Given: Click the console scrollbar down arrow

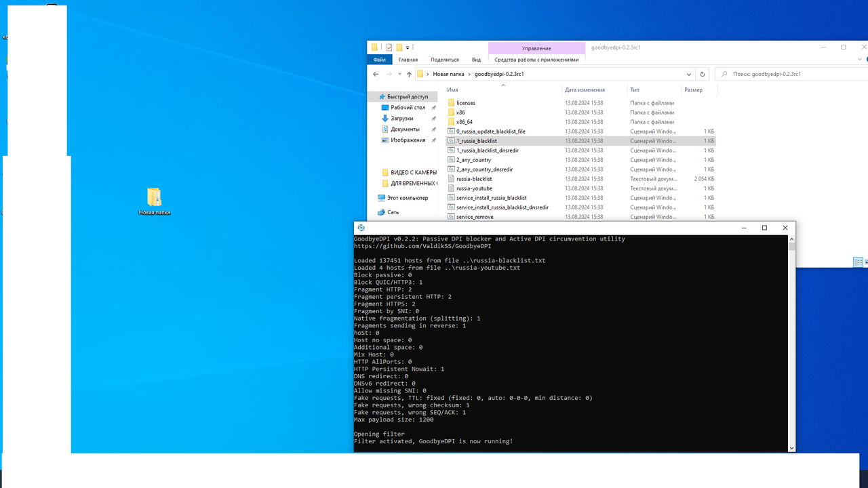Looking at the screenshot, I should [x=791, y=448].
